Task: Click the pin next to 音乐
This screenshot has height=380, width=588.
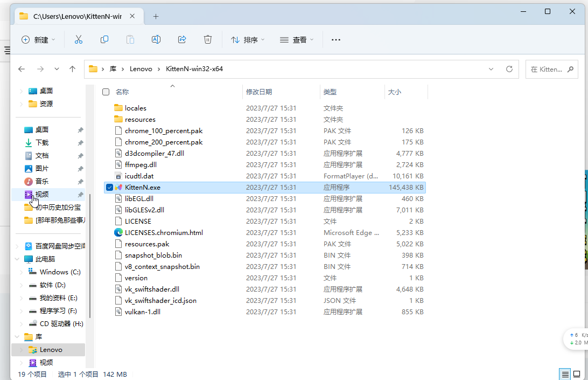Action: point(80,181)
